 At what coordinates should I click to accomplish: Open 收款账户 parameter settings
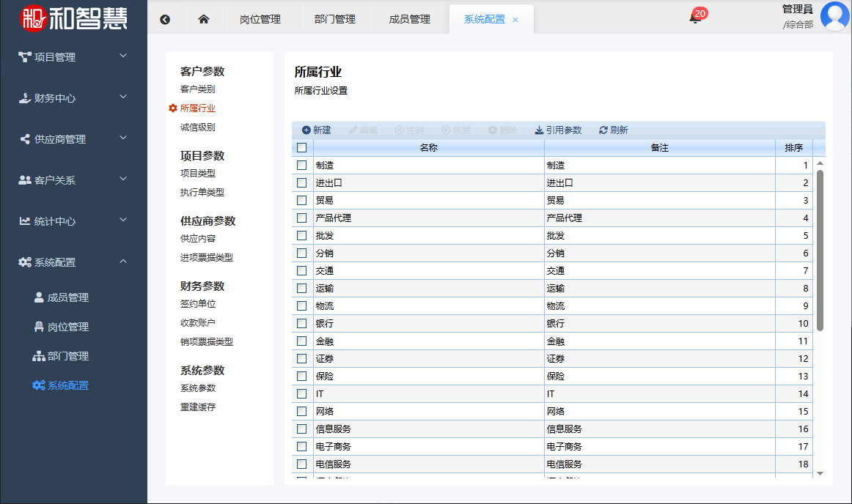(198, 322)
